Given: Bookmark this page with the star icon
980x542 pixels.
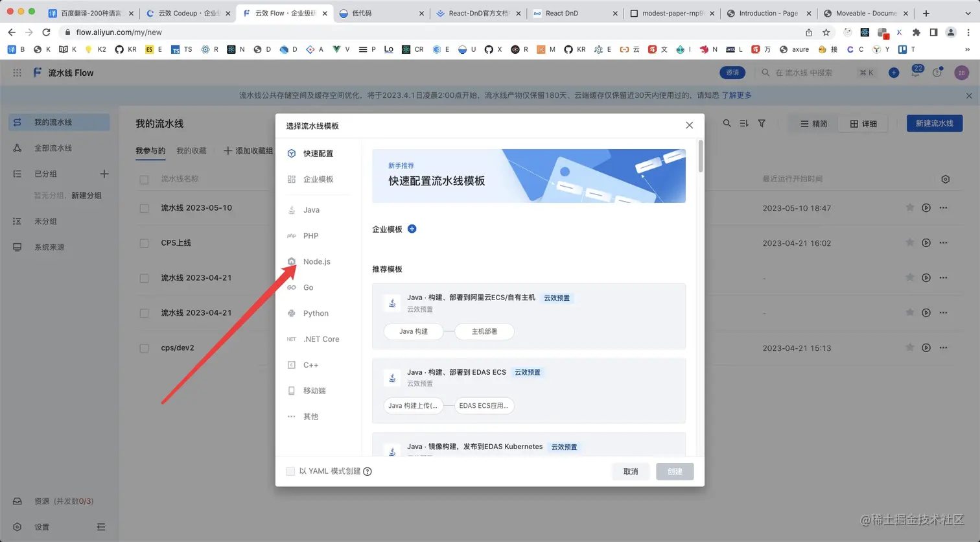Looking at the screenshot, I should tap(826, 32).
